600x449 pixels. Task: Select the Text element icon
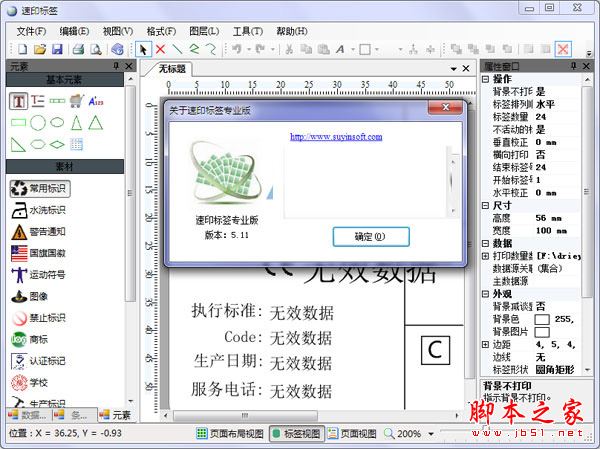(18, 101)
